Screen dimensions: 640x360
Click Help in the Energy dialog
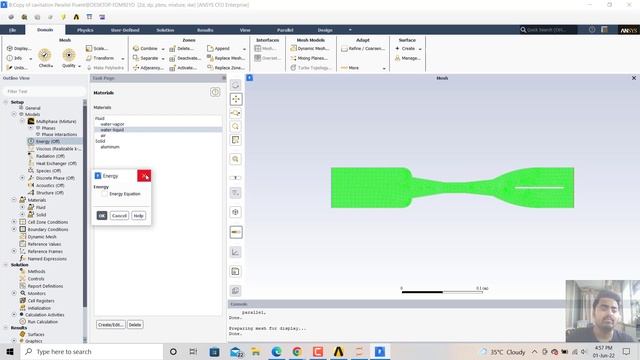tap(139, 216)
